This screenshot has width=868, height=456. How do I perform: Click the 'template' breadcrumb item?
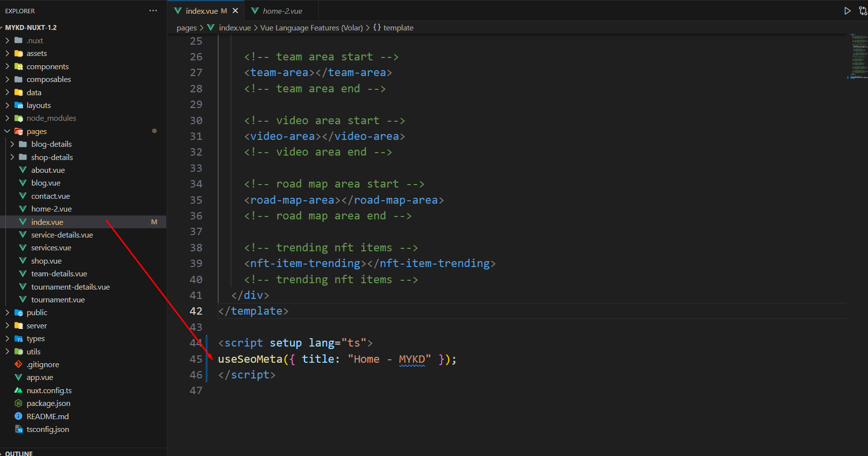(398, 28)
